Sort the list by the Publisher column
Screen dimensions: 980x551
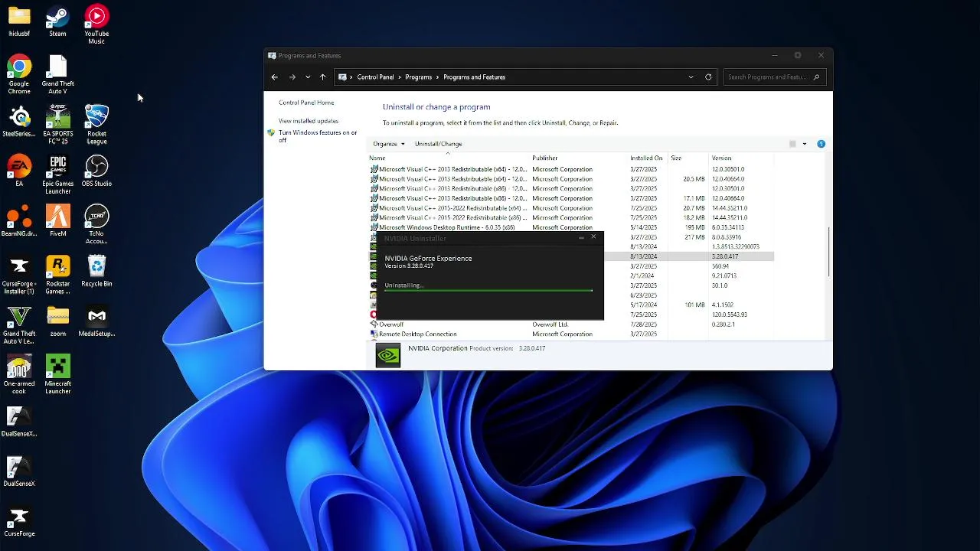[579, 158]
